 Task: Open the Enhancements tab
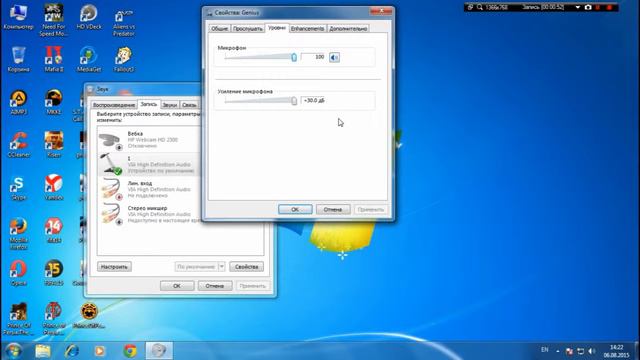(x=307, y=29)
